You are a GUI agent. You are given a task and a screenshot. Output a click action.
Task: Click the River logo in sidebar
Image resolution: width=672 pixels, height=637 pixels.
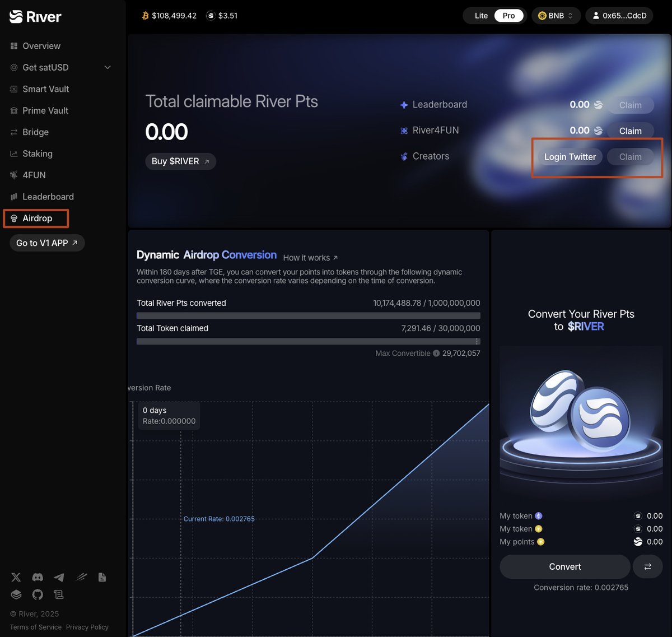[x=35, y=17]
